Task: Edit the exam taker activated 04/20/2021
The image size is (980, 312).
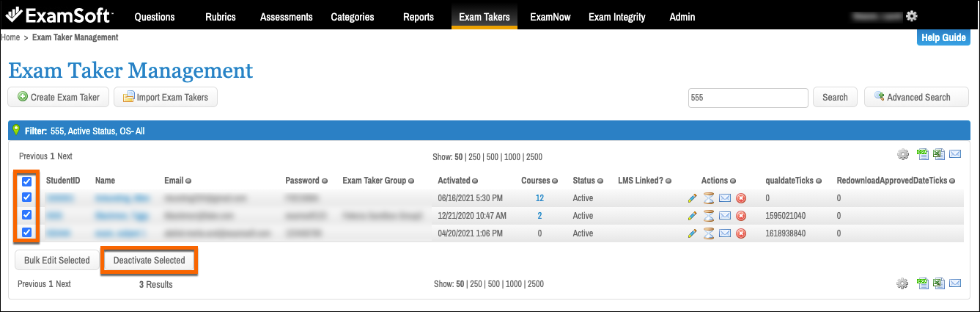Action: pos(693,233)
